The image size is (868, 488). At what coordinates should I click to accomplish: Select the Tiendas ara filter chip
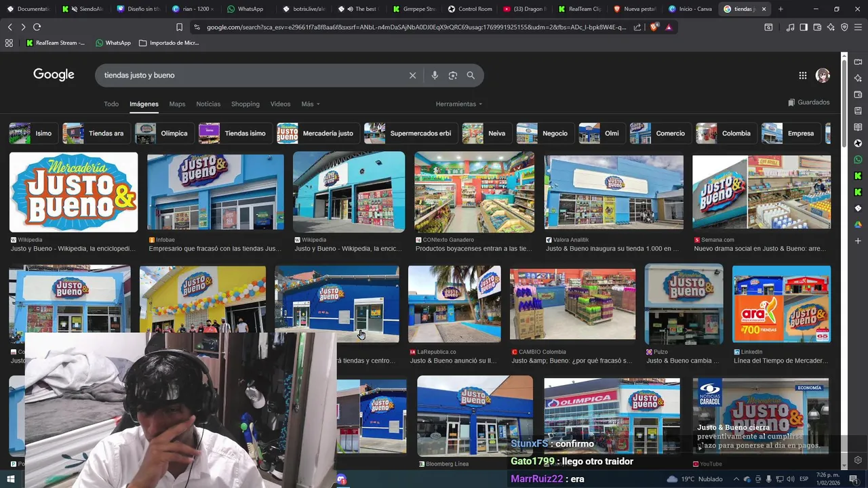(x=96, y=134)
